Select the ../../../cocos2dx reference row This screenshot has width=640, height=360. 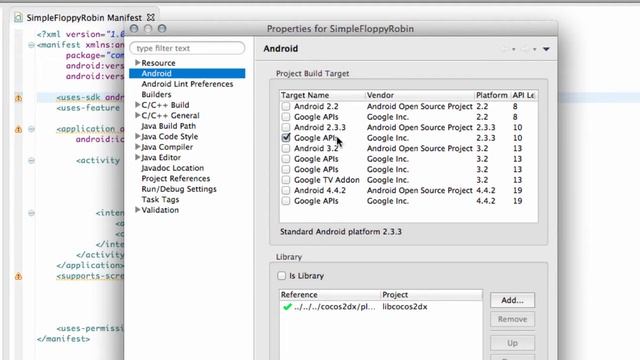(x=335, y=307)
